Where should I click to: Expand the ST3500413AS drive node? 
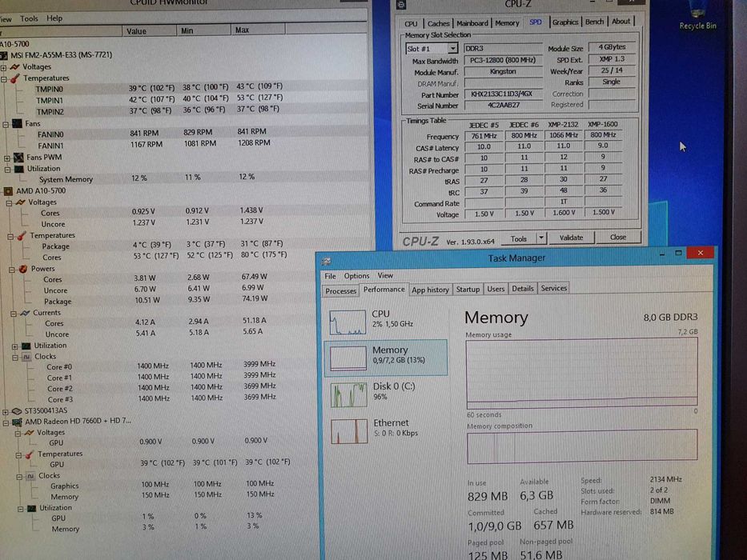[x=6, y=412]
